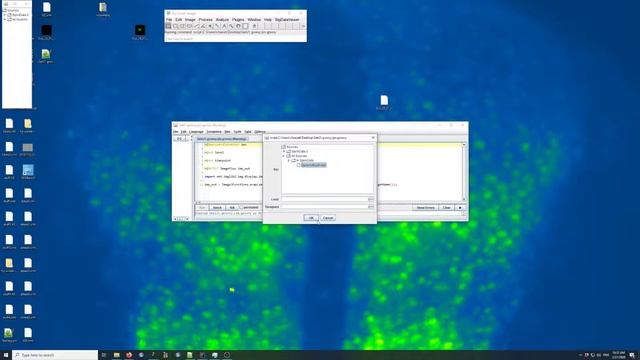The height and width of the screenshot is (360, 640).
Task: Cancel the source selection dialog
Action: [328, 218]
